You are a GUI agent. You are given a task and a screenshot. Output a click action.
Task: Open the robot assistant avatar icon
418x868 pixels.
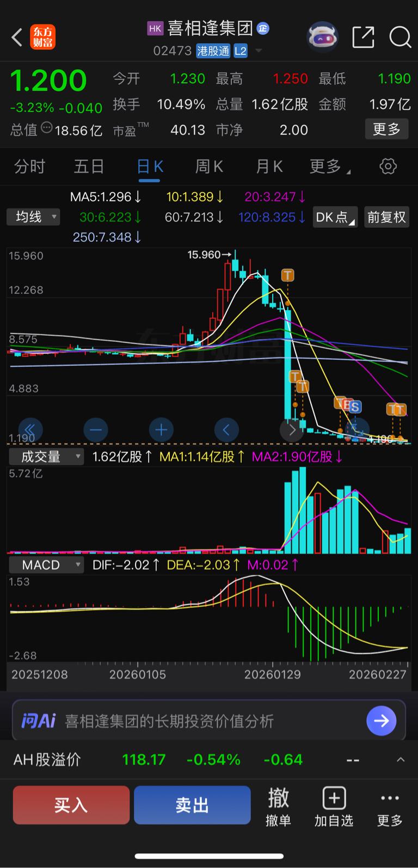[x=323, y=36]
